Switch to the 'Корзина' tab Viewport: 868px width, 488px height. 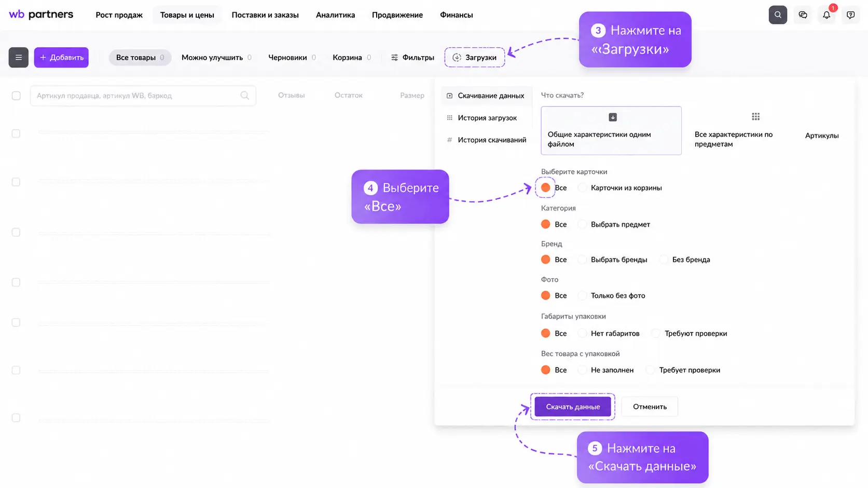pyautogui.click(x=352, y=57)
